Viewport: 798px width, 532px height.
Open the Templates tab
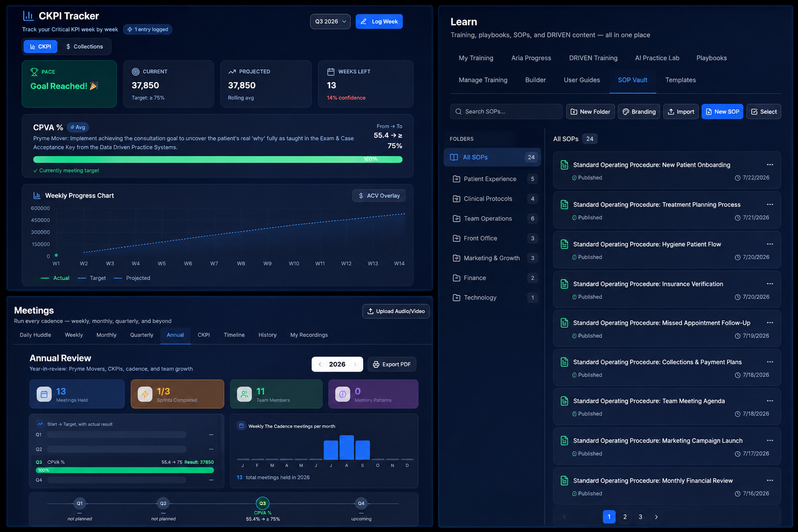(681, 80)
